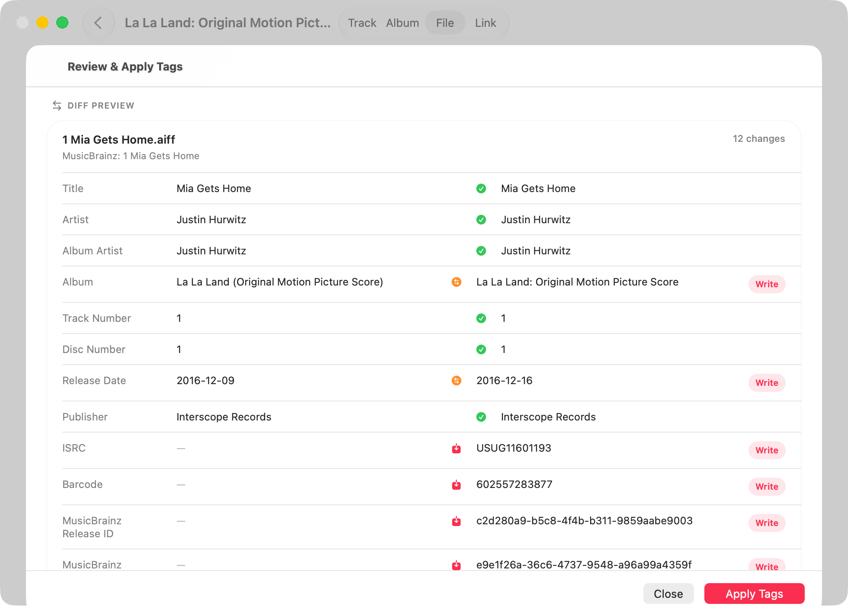Write the Release Date tag change
848x616 pixels.
click(767, 383)
